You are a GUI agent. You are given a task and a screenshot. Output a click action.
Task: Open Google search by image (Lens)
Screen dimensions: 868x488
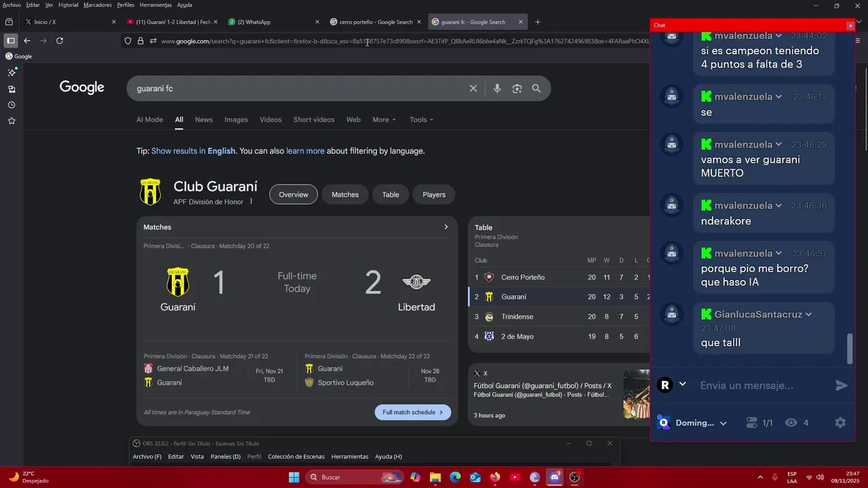(x=517, y=88)
